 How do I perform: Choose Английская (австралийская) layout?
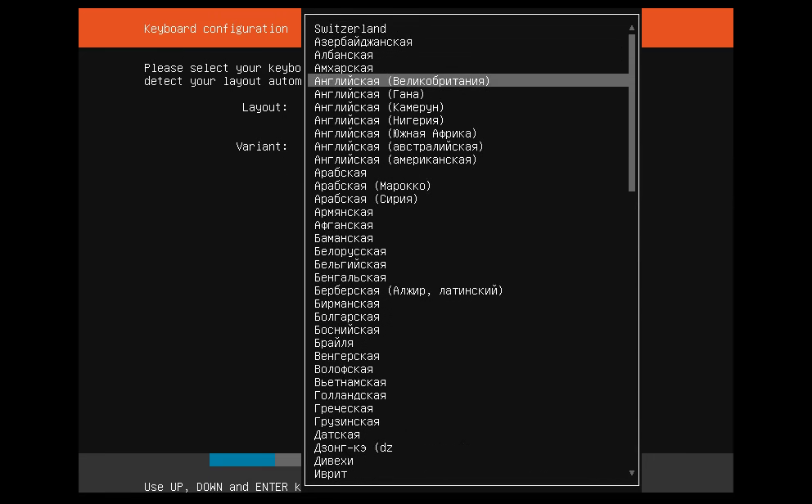(399, 146)
